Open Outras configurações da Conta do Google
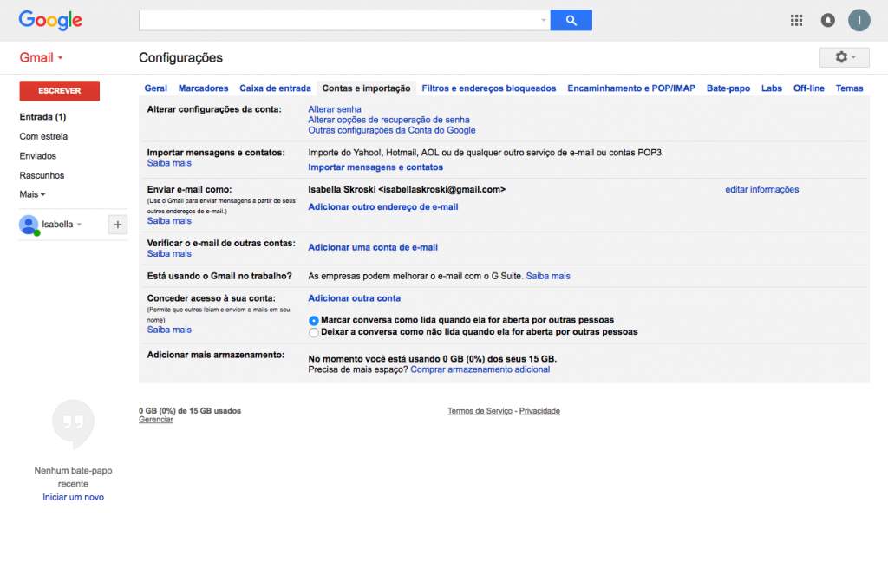This screenshot has height=588, width=888. pos(392,130)
